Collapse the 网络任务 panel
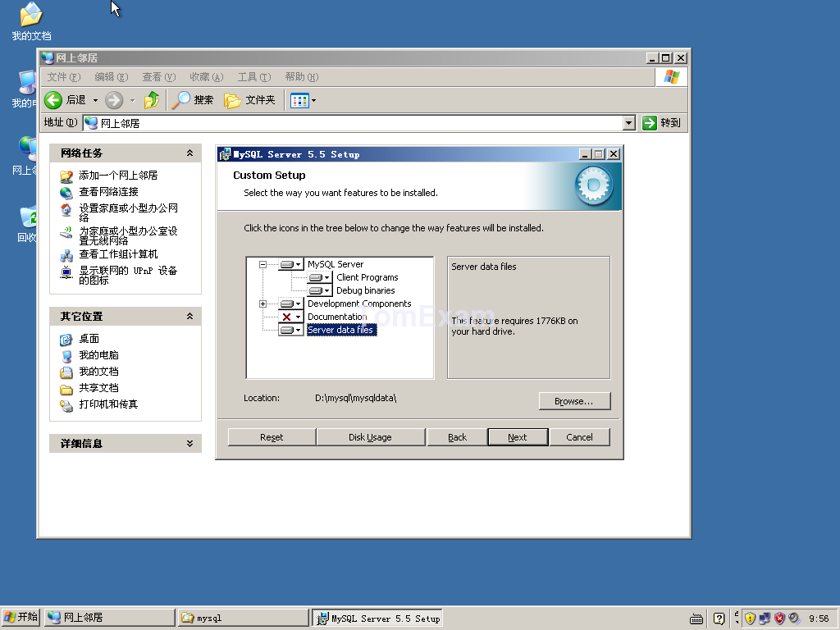Image resolution: width=840 pixels, height=630 pixels. coord(189,153)
